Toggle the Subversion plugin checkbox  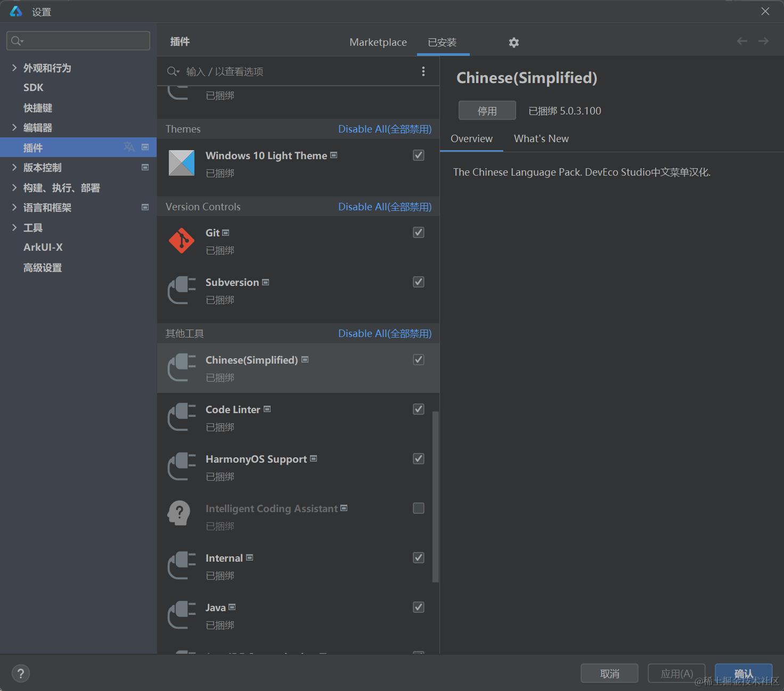pyautogui.click(x=419, y=282)
